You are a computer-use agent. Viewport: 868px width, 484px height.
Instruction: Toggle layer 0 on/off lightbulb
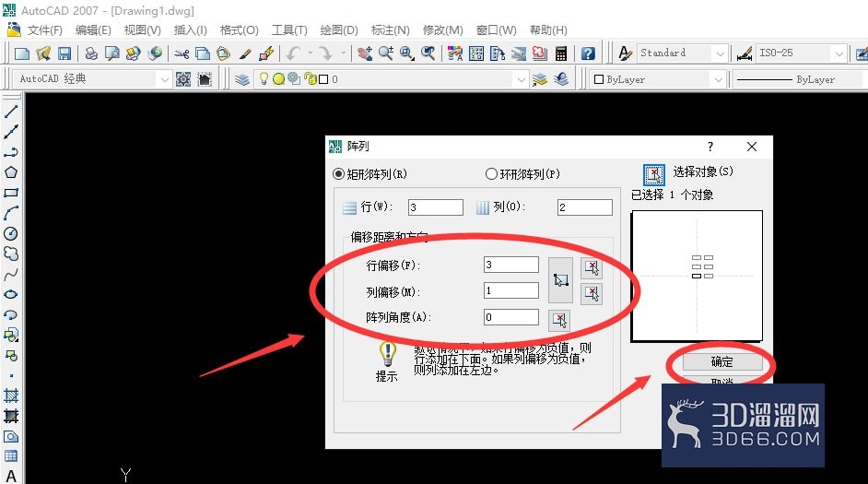click(264, 79)
